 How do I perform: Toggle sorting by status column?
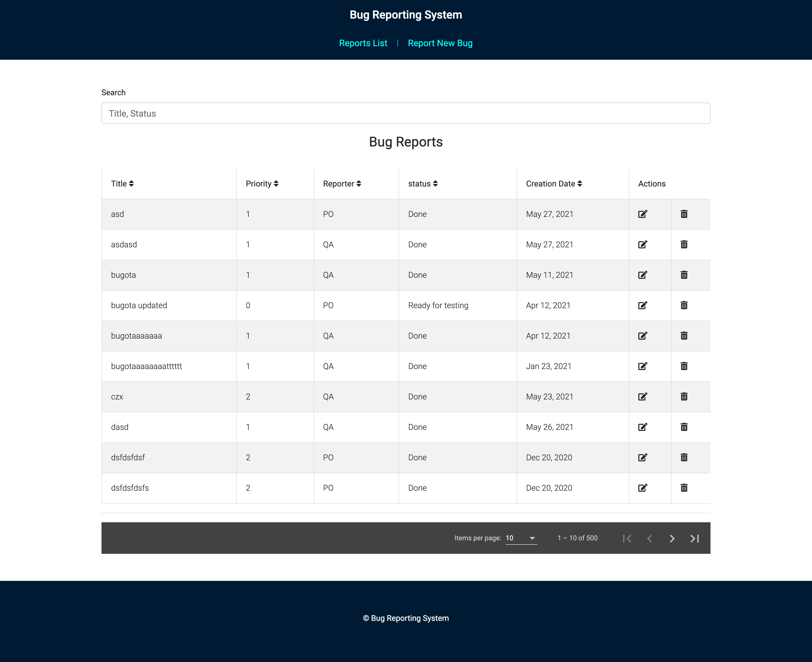tap(422, 183)
